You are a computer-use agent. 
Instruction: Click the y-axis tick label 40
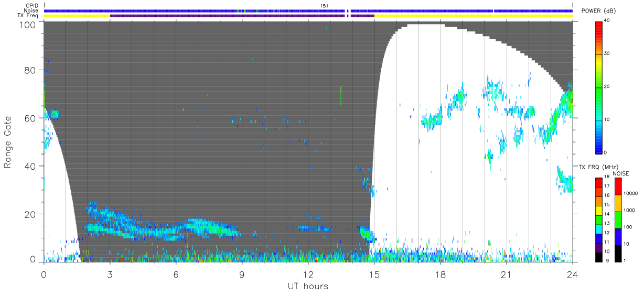(x=30, y=166)
